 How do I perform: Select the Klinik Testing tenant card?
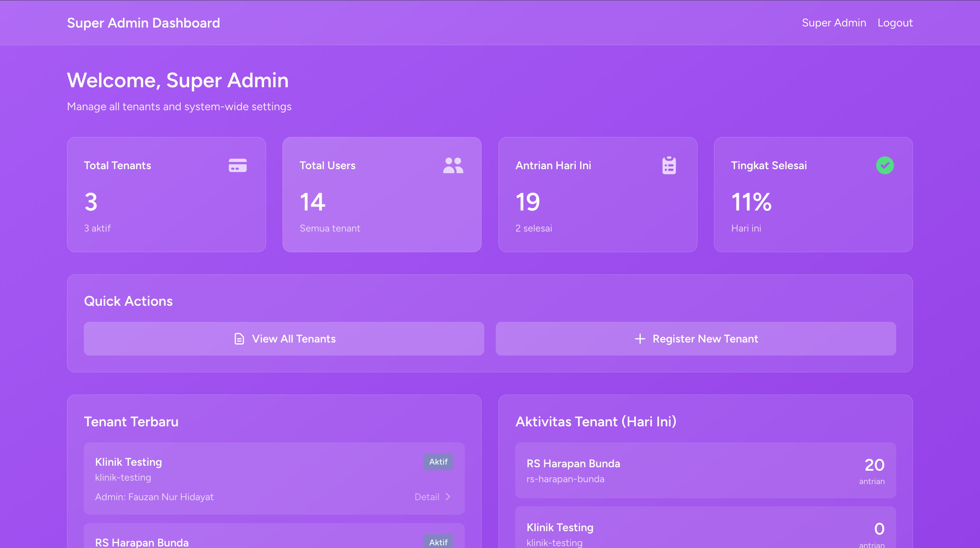(x=274, y=479)
